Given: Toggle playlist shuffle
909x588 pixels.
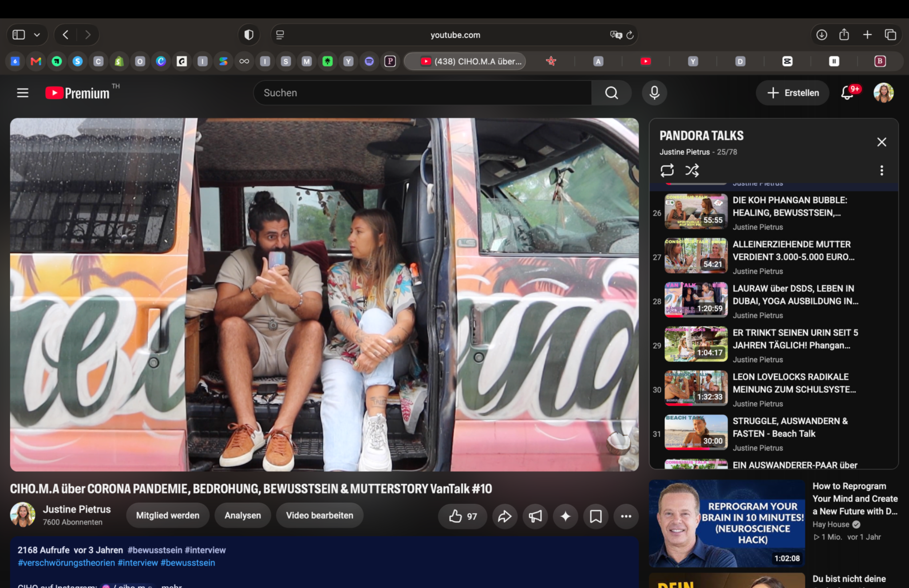Looking at the screenshot, I should click(692, 170).
